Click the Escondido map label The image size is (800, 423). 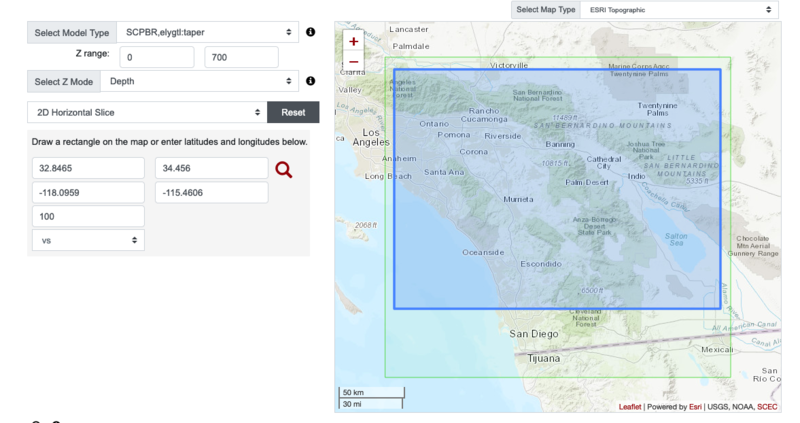(x=541, y=264)
